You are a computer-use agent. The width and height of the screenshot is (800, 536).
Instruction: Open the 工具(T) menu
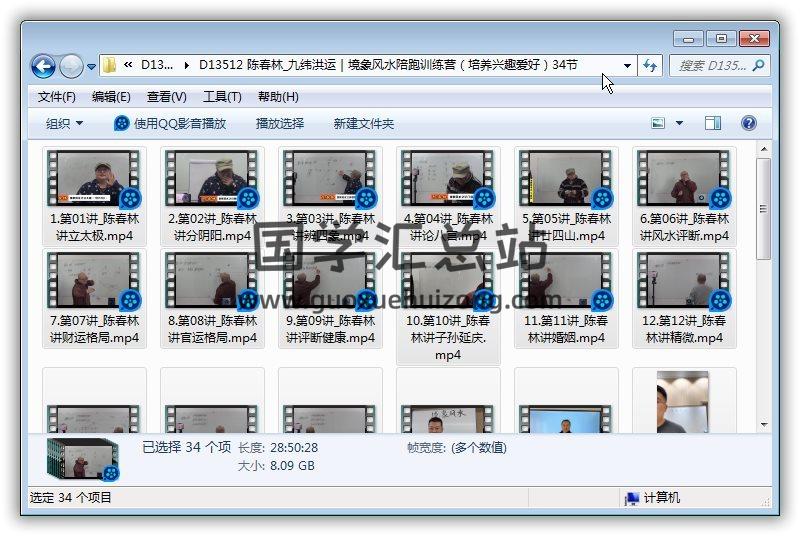click(x=222, y=97)
